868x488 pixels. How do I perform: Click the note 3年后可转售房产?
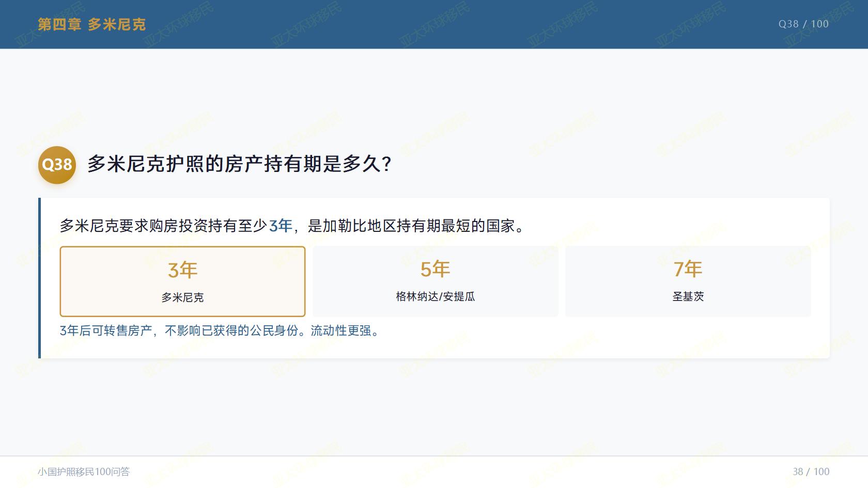(105, 330)
